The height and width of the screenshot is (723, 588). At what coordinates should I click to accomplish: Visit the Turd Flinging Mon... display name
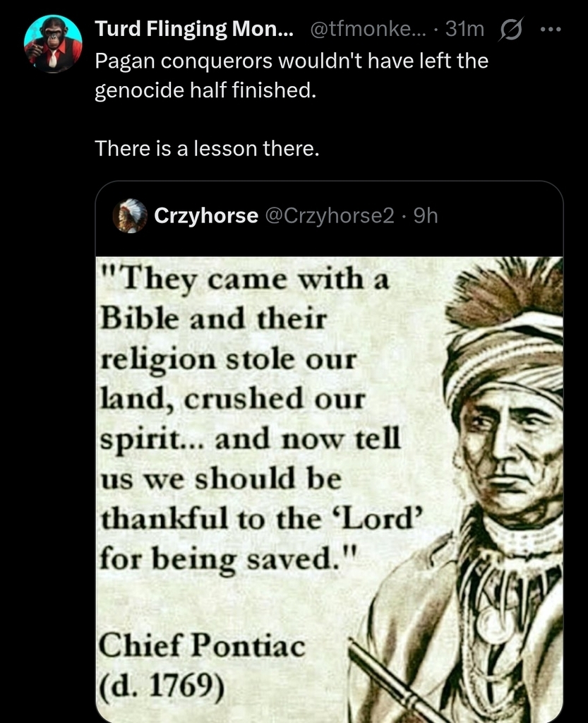[x=193, y=29]
